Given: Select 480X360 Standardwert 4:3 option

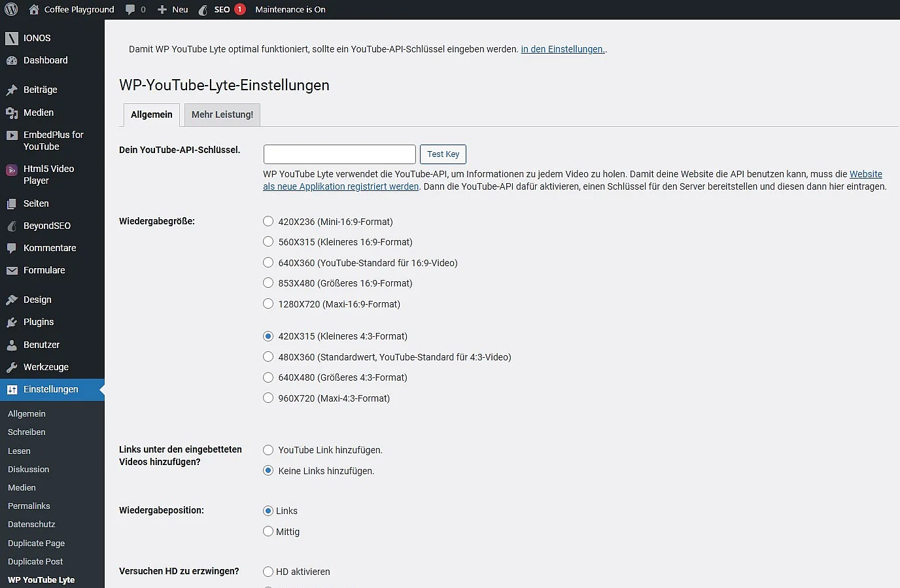Looking at the screenshot, I should tap(268, 356).
